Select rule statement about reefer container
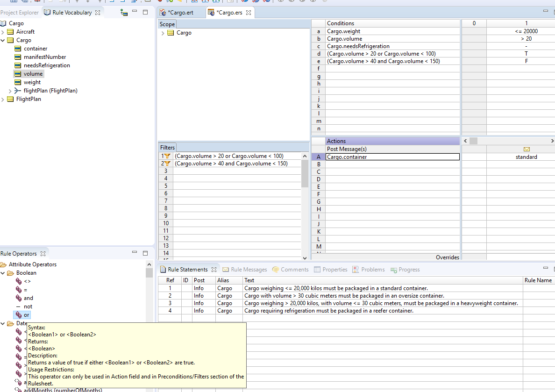Viewport: 555px width, 392px height. point(329,311)
